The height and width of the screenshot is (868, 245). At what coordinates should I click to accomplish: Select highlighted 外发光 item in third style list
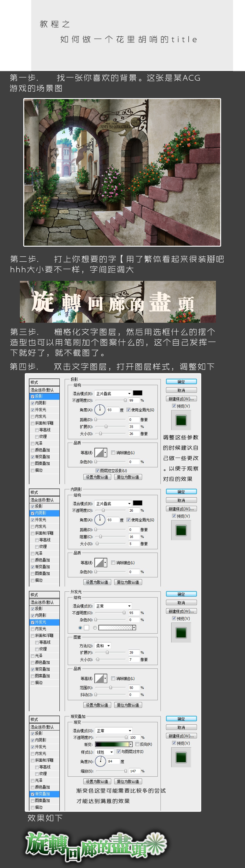(44, 622)
